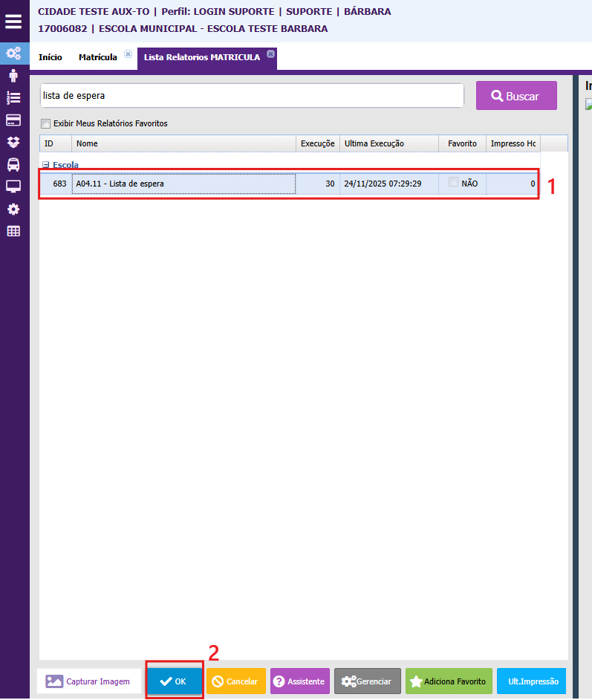592x700 pixels.
Task: Click the stacked boxes sidebar icon
Action: point(13,142)
